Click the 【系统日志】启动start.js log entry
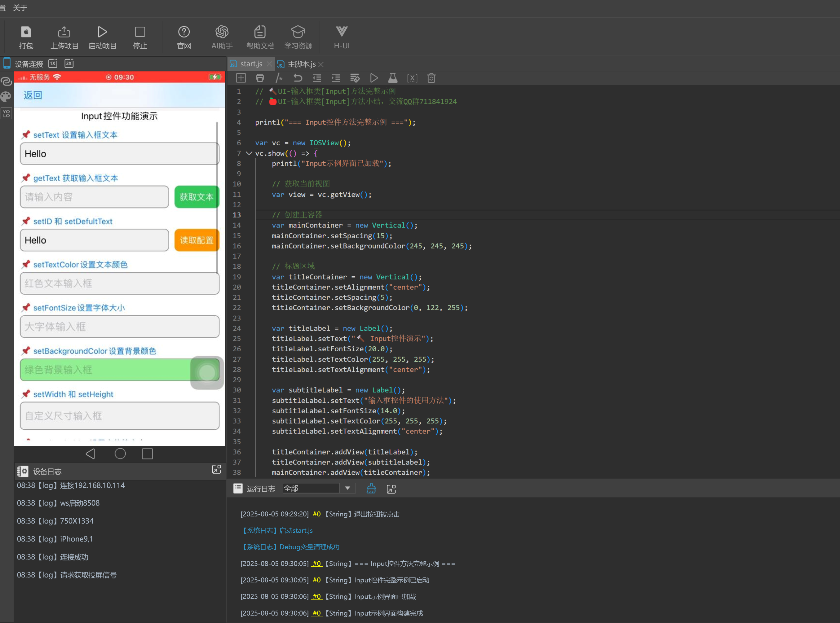Viewport: 840px width, 623px height. tap(276, 531)
